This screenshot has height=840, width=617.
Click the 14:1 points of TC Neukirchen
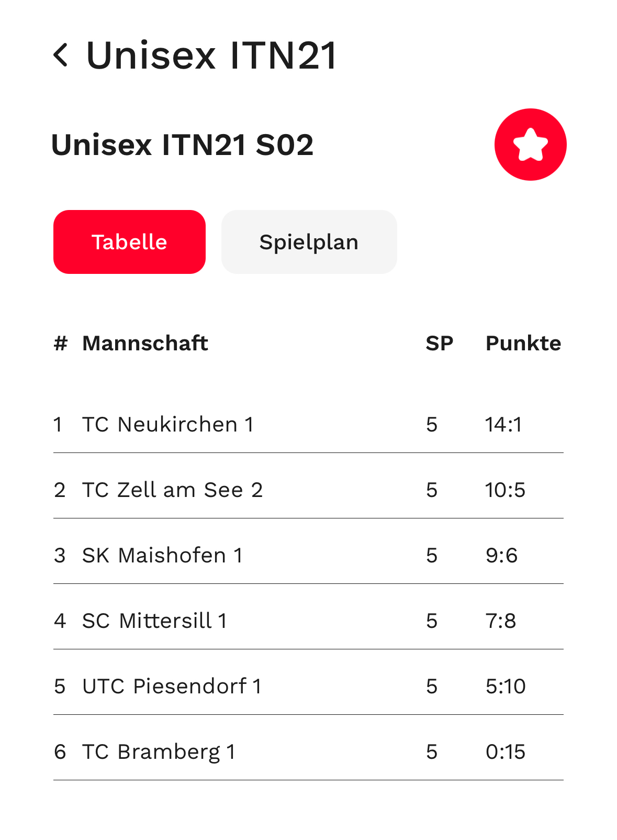click(x=503, y=424)
